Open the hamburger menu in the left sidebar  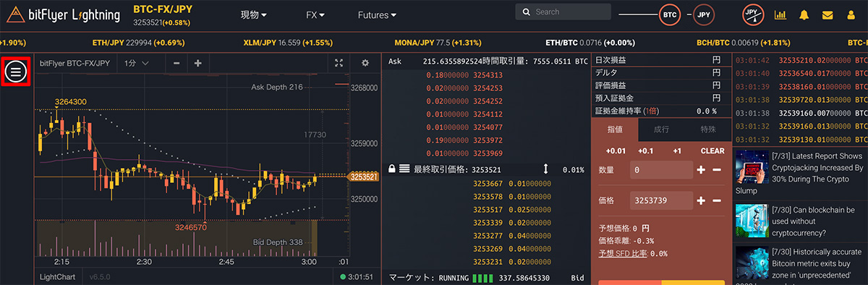(16, 72)
